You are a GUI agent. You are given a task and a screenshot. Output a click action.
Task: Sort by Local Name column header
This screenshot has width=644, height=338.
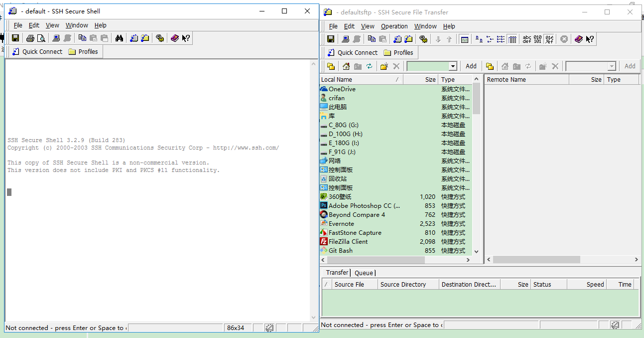point(361,79)
